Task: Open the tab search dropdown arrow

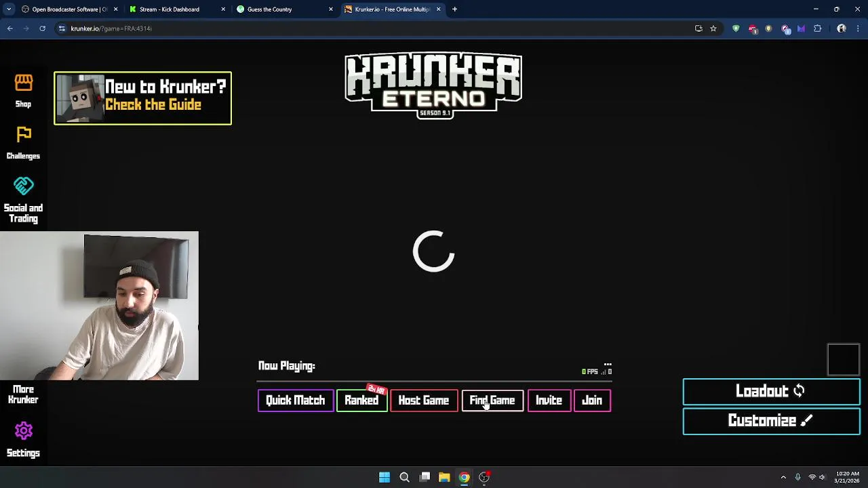Action: tap(8, 9)
